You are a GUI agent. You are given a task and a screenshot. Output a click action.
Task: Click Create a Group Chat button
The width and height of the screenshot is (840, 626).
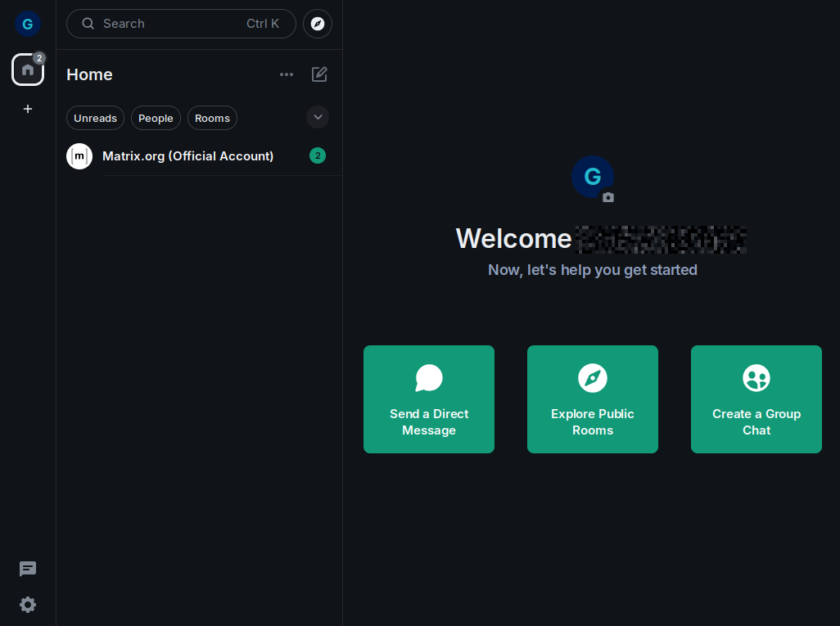[x=756, y=399]
